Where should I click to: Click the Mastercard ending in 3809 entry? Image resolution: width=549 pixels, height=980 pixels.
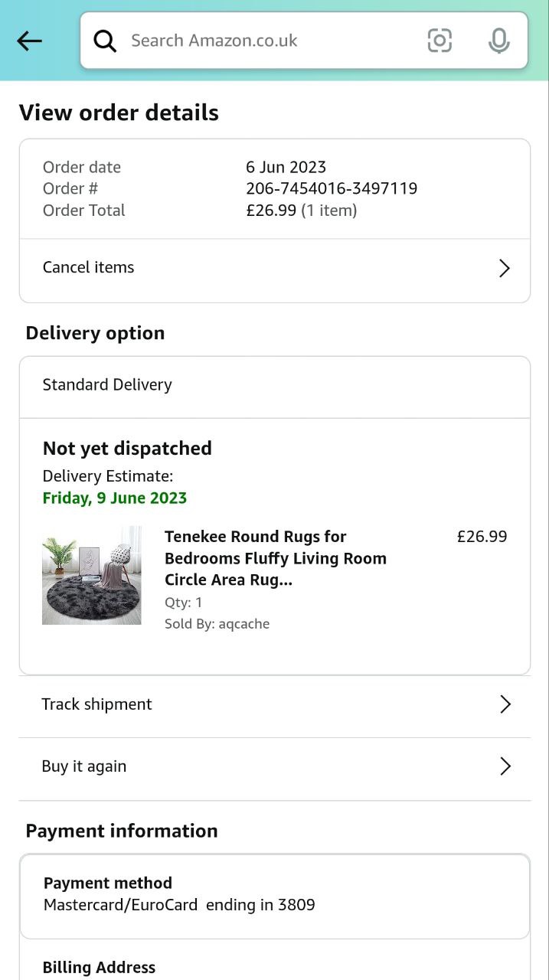[x=179, y=905]
